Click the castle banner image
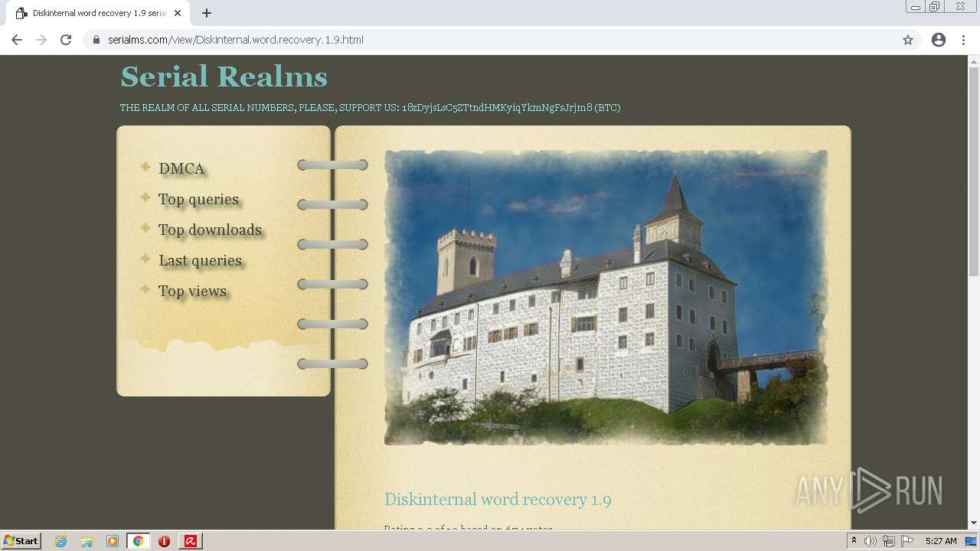Image resolution: width=980 pixels, height=551 pixels. [606, 297]
